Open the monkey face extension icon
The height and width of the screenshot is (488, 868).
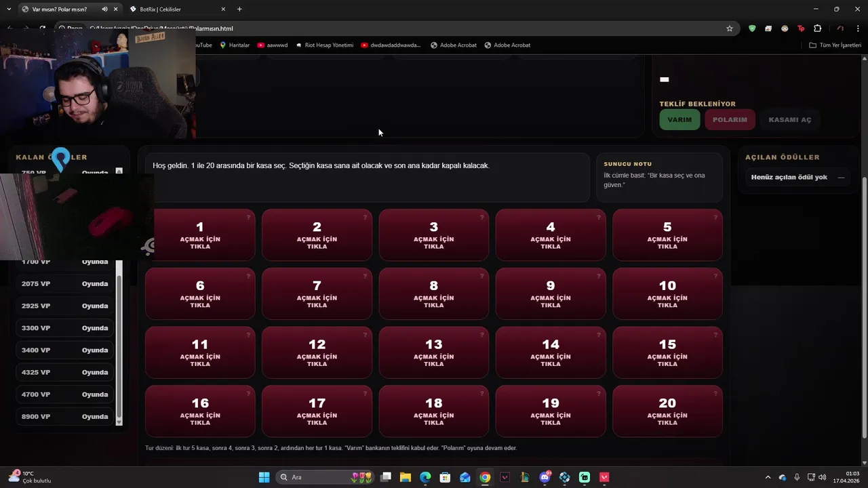pos(785,28)
